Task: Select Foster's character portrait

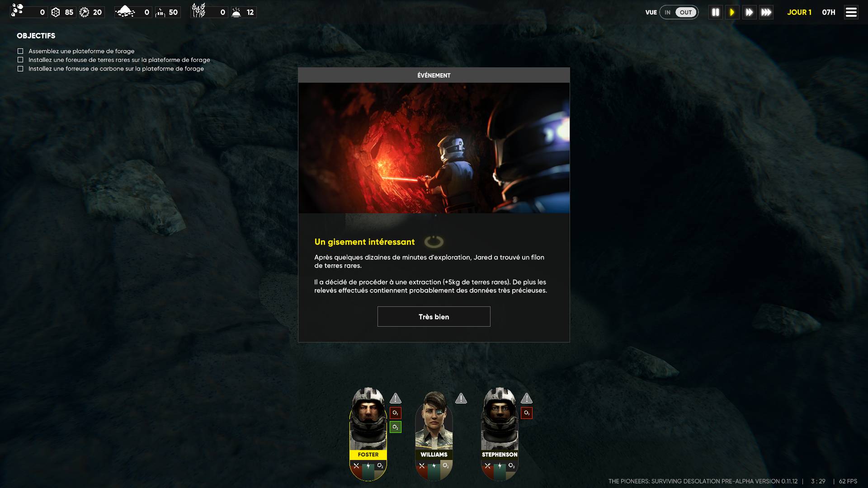Action: tap(368, 420)
